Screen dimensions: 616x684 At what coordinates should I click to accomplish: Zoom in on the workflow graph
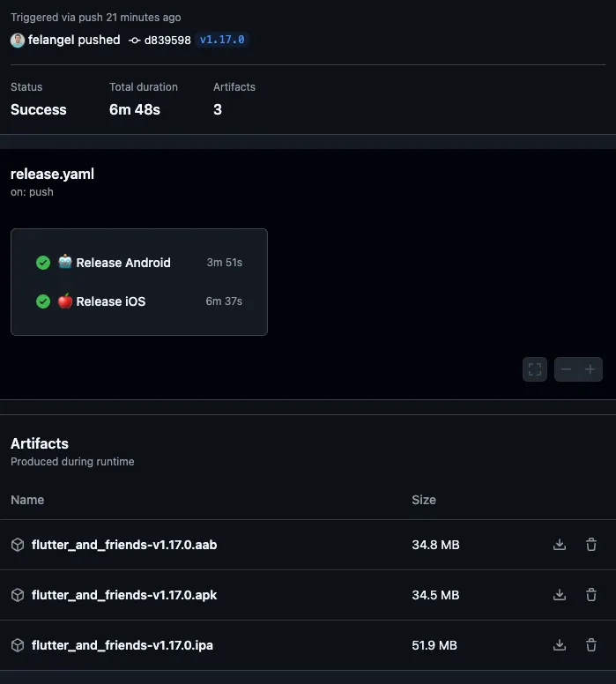click(590, 369)
